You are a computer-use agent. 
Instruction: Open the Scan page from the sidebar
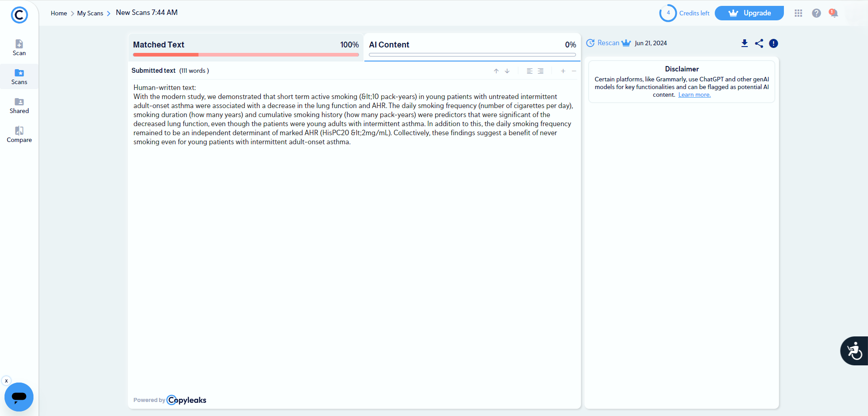[19, 47]
